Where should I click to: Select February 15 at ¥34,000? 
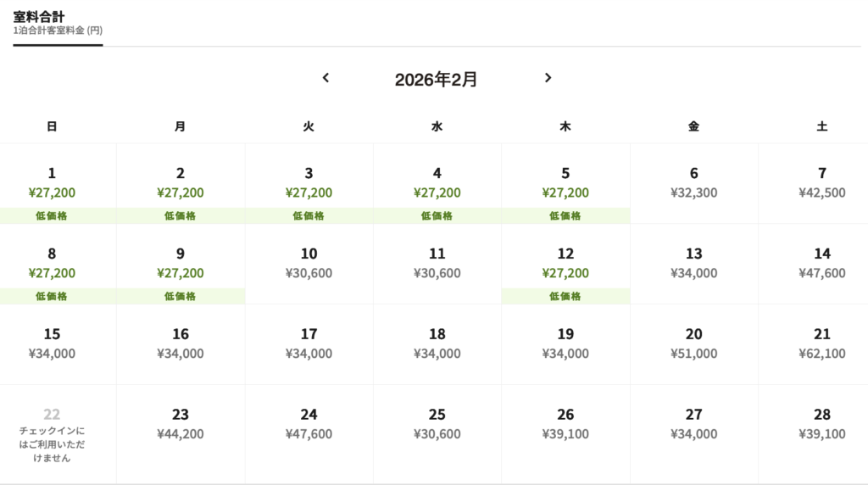pyautogui.click(x=52, y=344)
